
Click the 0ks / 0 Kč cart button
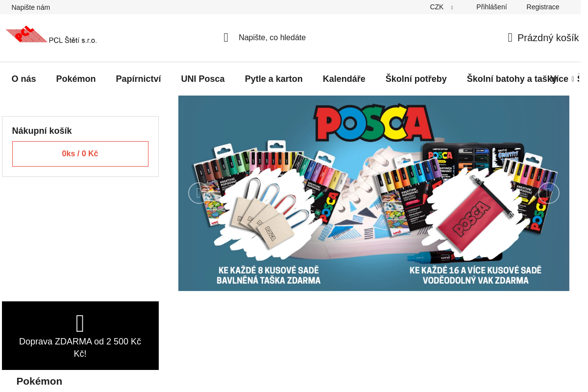(x=80, y=154)
